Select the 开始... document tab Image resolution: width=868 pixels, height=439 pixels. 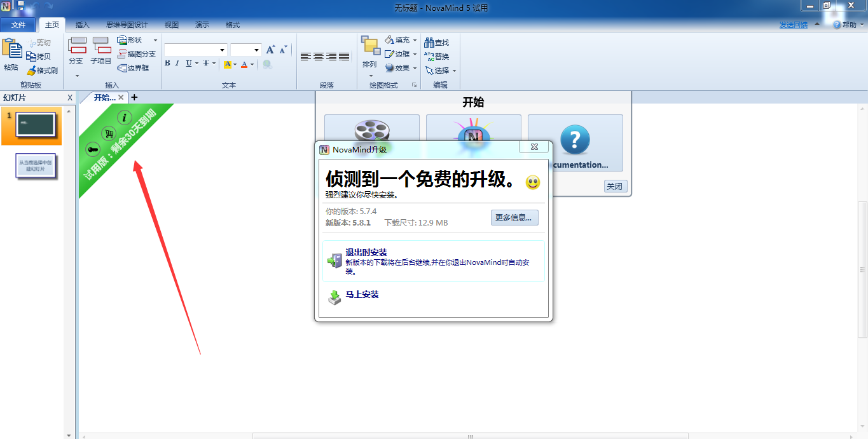(105, 97)
